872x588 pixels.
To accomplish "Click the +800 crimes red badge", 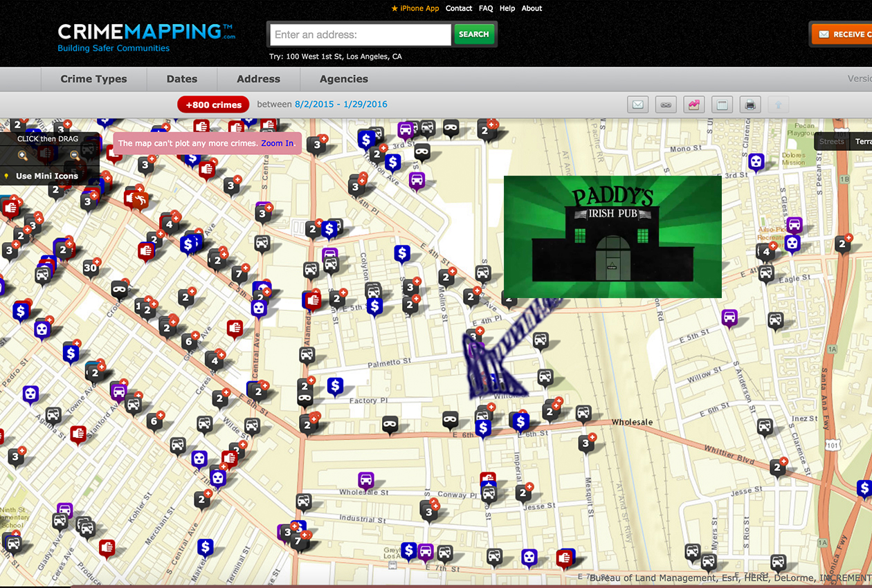I will click(x=213, y=104).
